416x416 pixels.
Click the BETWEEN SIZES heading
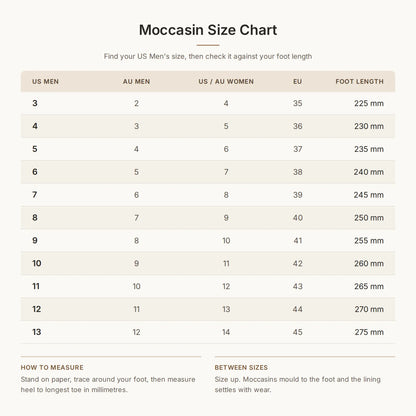click(241, 367)
